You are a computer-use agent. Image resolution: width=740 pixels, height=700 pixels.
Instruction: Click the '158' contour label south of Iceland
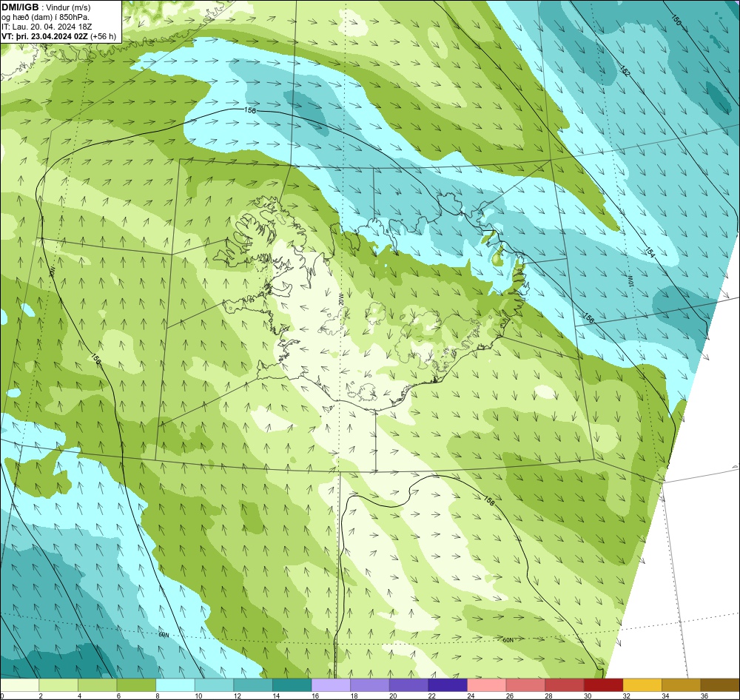[489, 501]
